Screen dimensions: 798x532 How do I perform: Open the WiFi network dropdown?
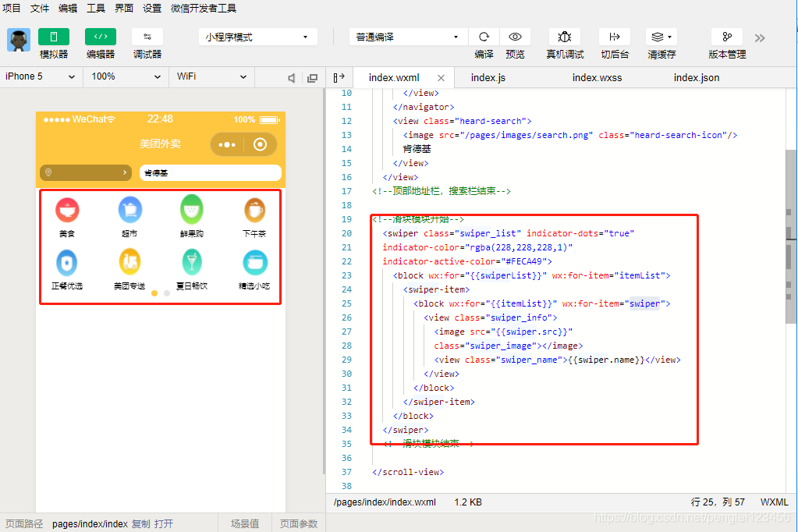tap(211, 77)
